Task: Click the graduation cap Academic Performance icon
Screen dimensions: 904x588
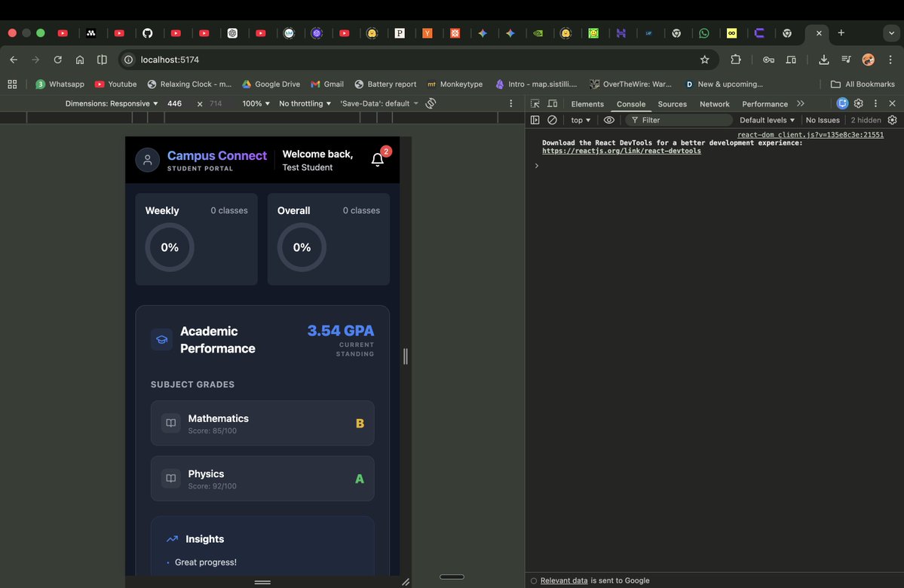Action: coord(161,339)
